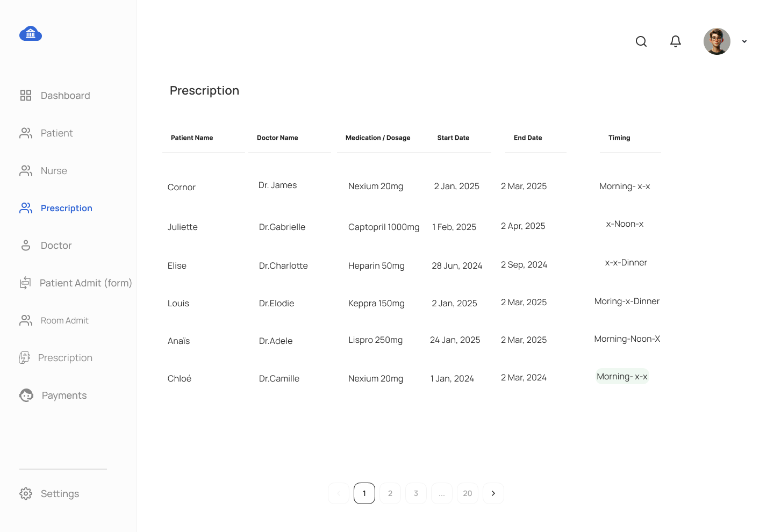Click the Payments face icon
The height and width of the screenshot is (532, 774).
coord(26,396)
